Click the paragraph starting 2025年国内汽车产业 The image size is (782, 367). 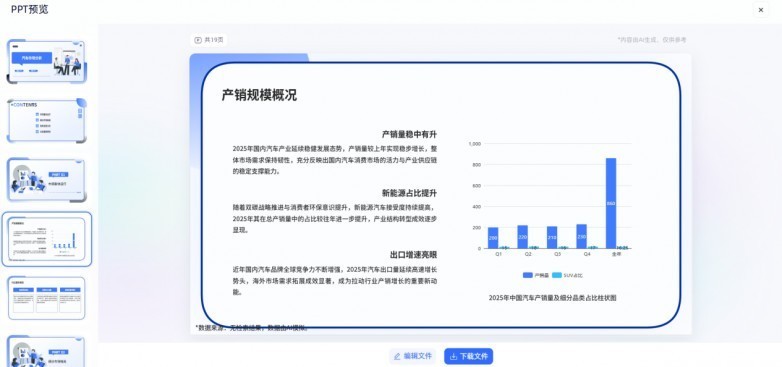click(335, 160)
